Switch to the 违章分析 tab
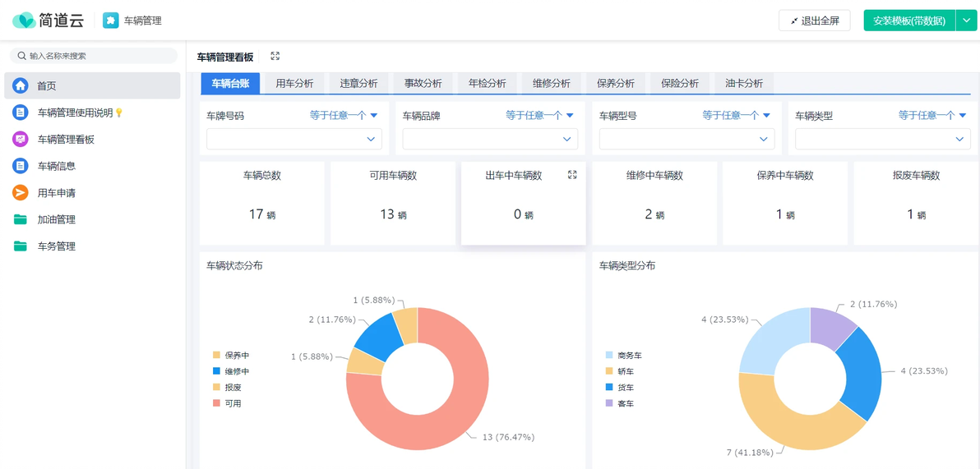 click(358, 83)
